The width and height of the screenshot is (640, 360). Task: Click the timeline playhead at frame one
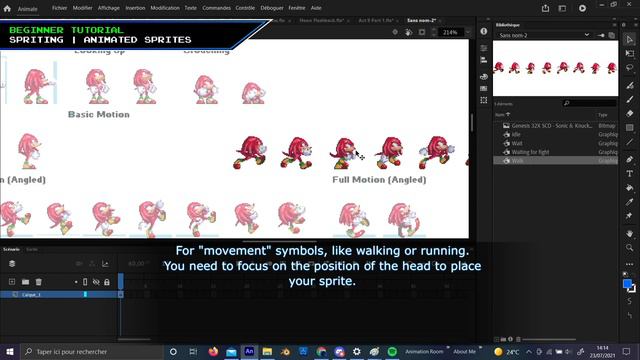[121, 282]
